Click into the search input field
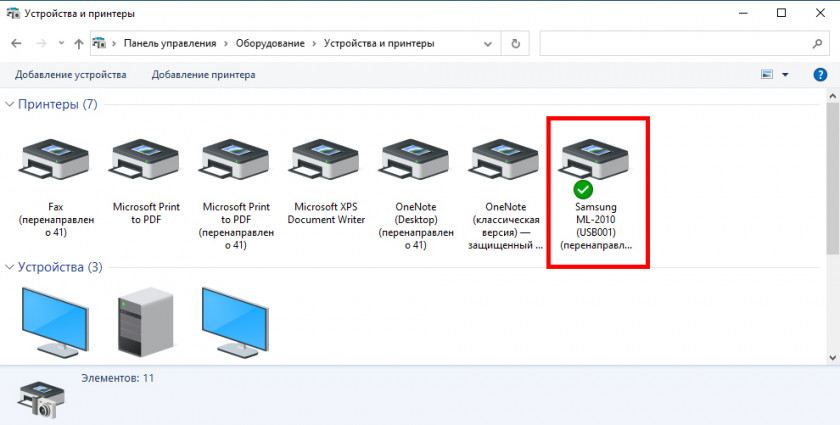This screenshot has height=425, width=840. pos(670,44)
